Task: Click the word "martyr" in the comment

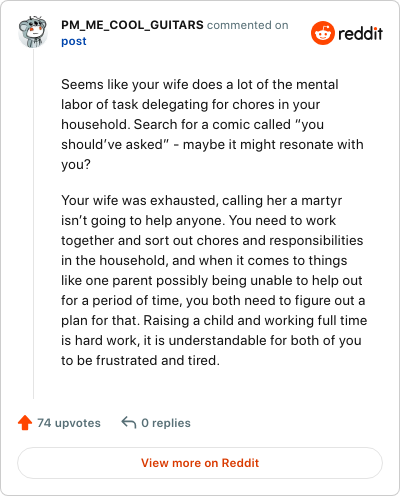Action: [x=321, y=201]
